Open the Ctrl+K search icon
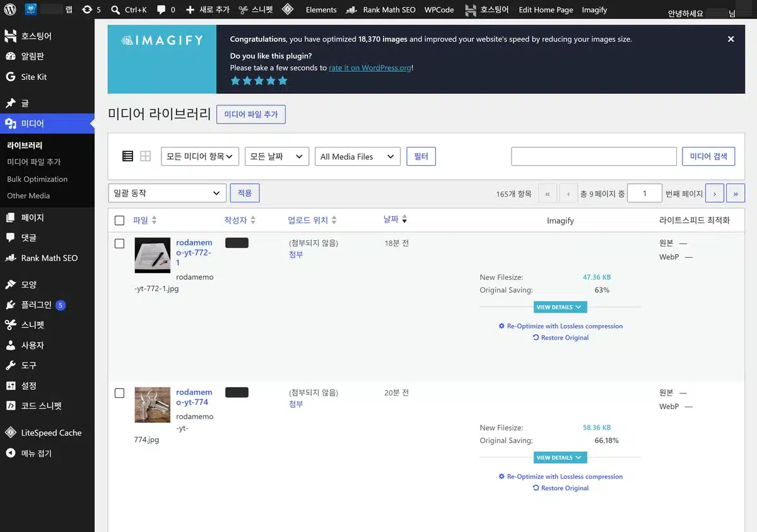Screen dimensions: 757x532 click(115, 9)
